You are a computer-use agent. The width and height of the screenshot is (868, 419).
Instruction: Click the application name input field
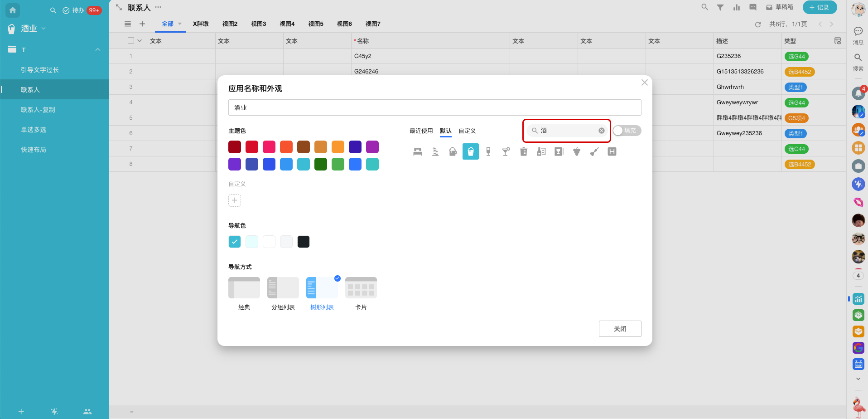click(434, 107)
